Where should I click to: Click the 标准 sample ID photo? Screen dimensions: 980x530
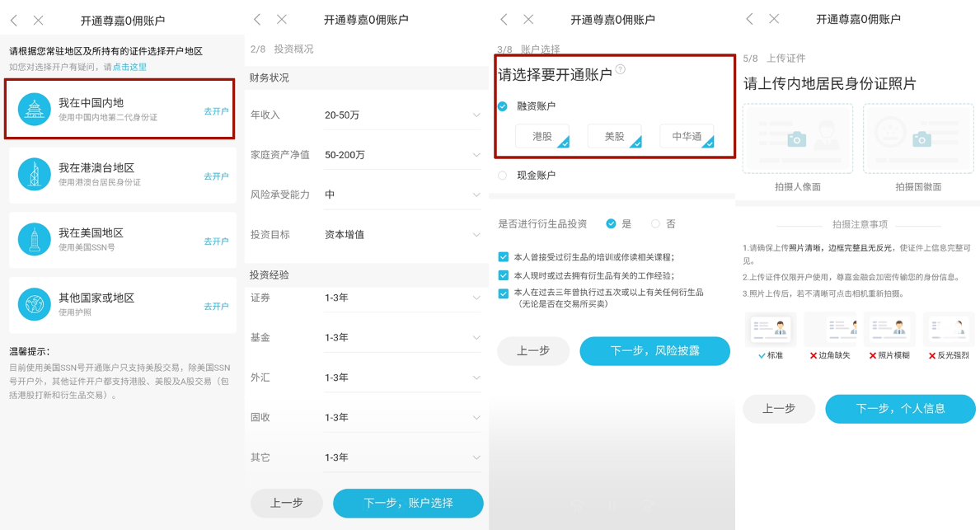pos(771,330)
